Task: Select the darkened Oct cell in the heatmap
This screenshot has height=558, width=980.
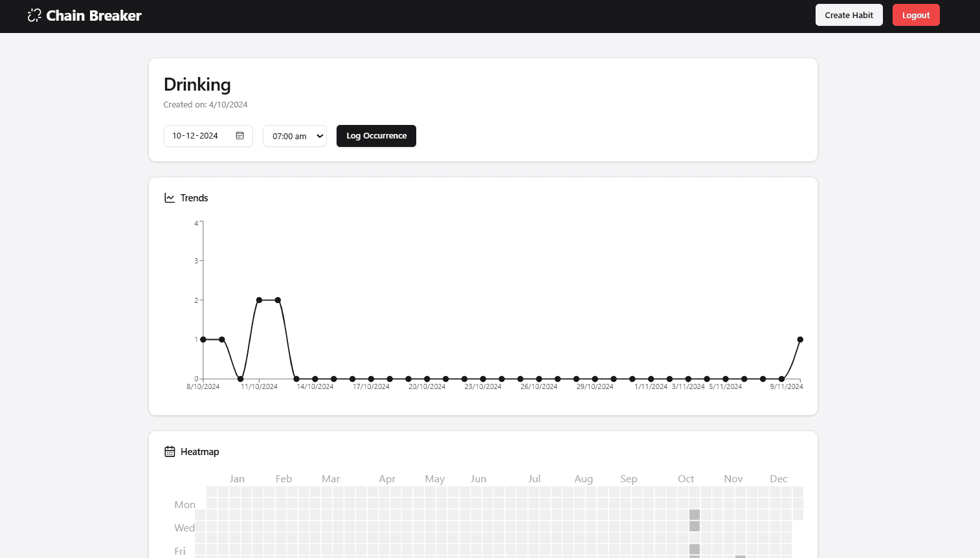Action: pyautogui.click(x=695, y=515)
